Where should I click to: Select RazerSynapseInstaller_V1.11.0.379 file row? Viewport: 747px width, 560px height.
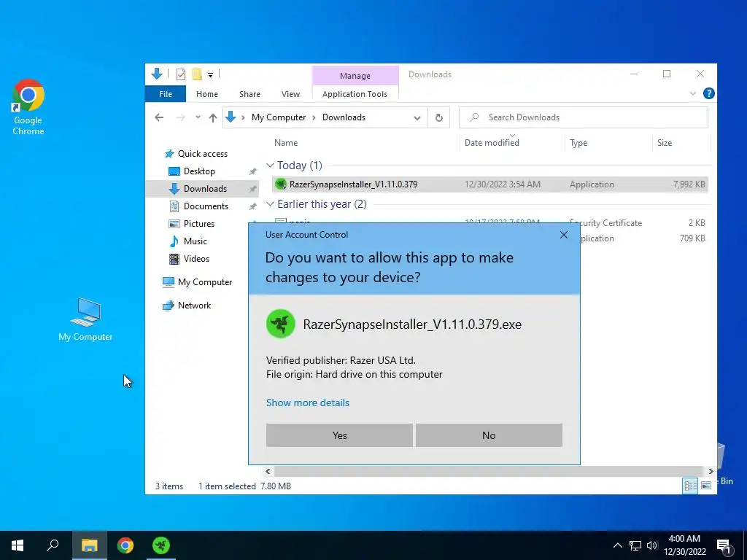(489, 184)
